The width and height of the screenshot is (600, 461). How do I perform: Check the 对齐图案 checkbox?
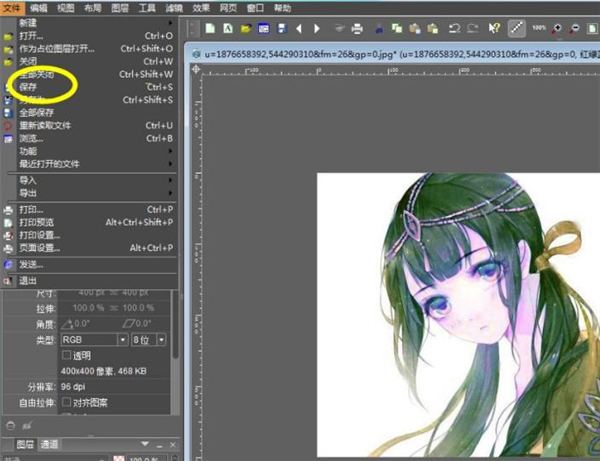(x=67, y=402)
